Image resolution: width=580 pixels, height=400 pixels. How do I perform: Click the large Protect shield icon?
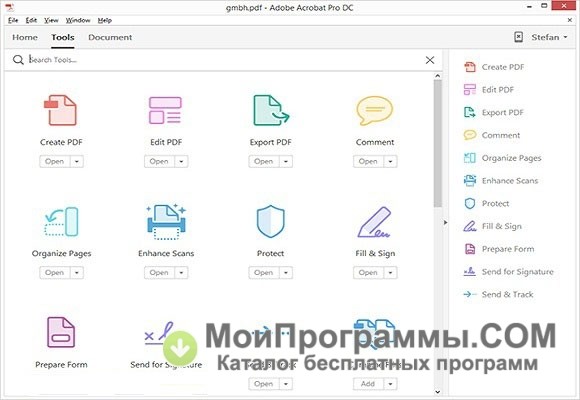271,221
